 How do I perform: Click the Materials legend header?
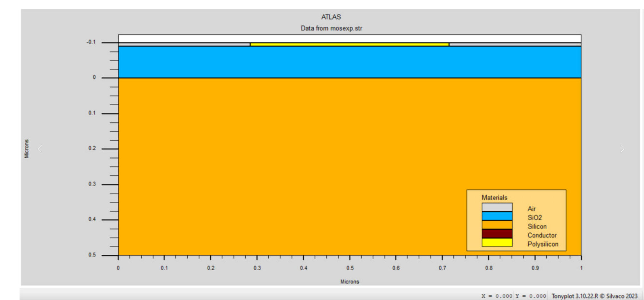[x=494, y=197]
